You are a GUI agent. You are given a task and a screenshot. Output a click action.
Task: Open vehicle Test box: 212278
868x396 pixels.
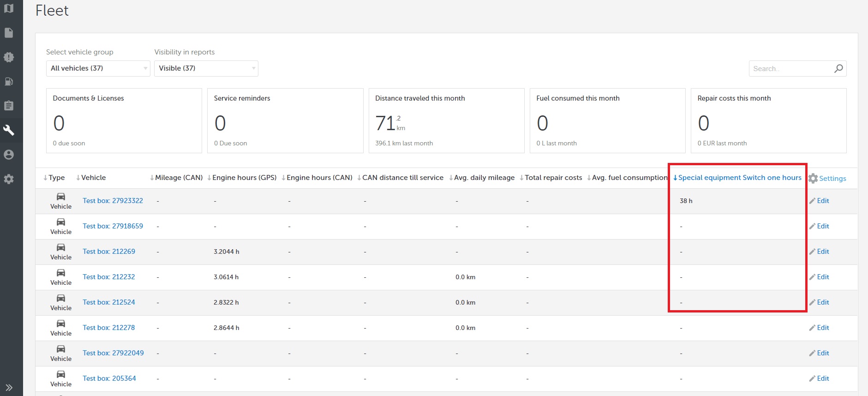tap(109, 328)
